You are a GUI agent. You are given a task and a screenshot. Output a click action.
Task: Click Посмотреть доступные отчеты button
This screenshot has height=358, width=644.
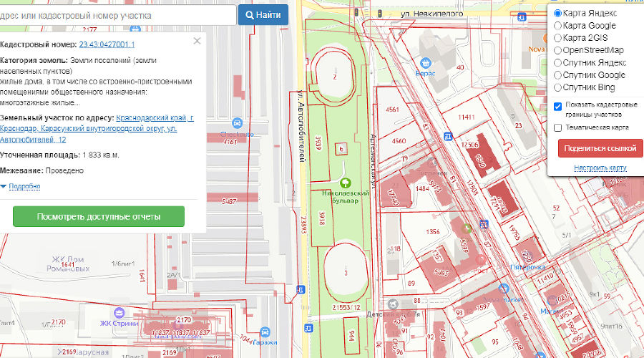point(99,216)
